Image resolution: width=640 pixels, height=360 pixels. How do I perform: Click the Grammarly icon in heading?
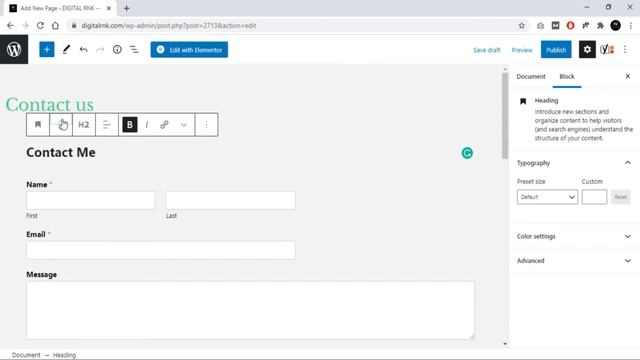pos(467,153)
